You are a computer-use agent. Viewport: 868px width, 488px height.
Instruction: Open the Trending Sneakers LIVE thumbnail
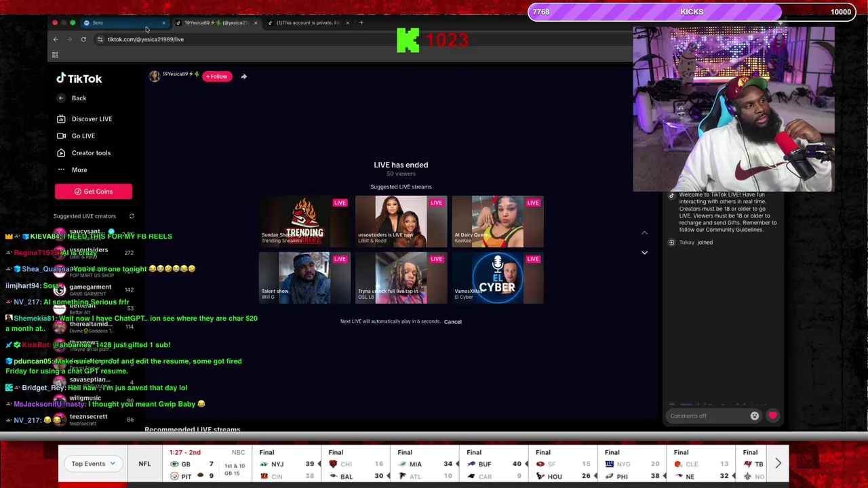pos(304,221)
